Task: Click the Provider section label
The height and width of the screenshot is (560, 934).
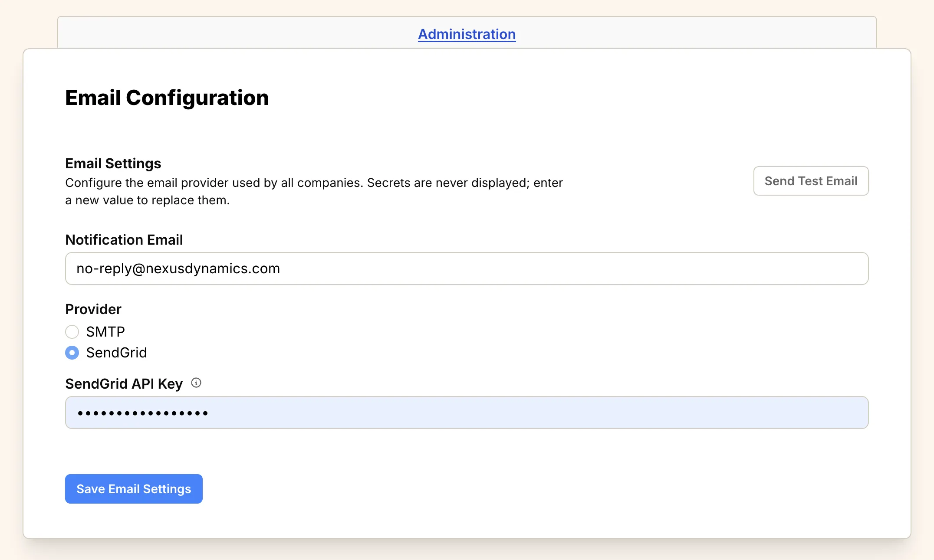Action: (92, 309)
